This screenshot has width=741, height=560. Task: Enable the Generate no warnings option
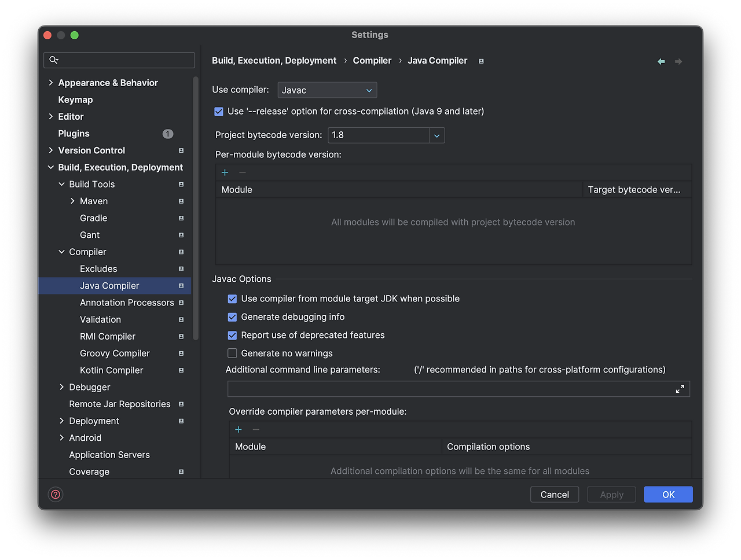point(232,353)
